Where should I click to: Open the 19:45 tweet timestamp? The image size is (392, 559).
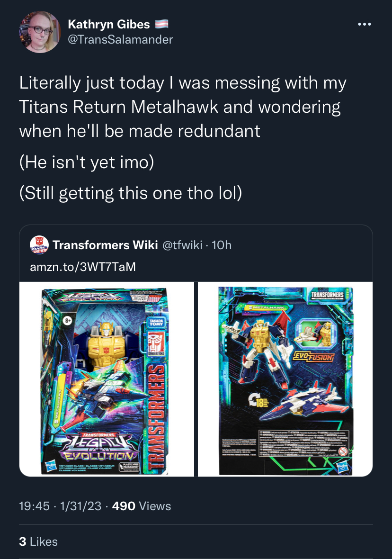click(x=34, y=506)
